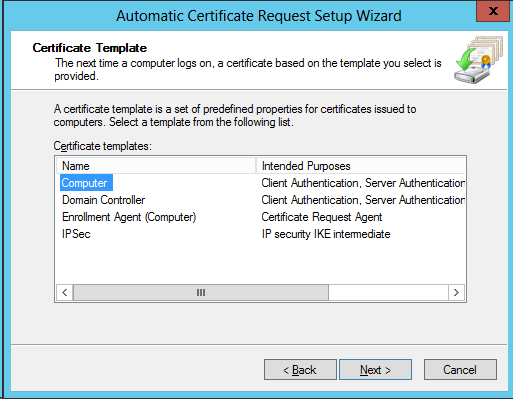Click the Next button
The height and width of the screenshot is (399, 513).
[375, 370]
